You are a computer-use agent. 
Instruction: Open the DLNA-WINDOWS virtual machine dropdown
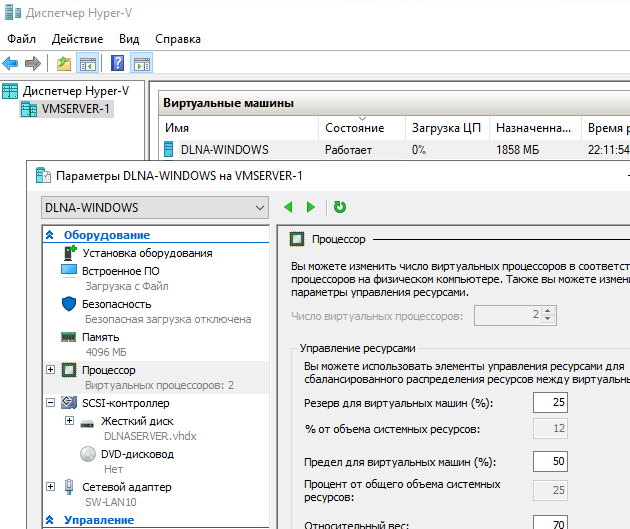[x=155, y=208]
